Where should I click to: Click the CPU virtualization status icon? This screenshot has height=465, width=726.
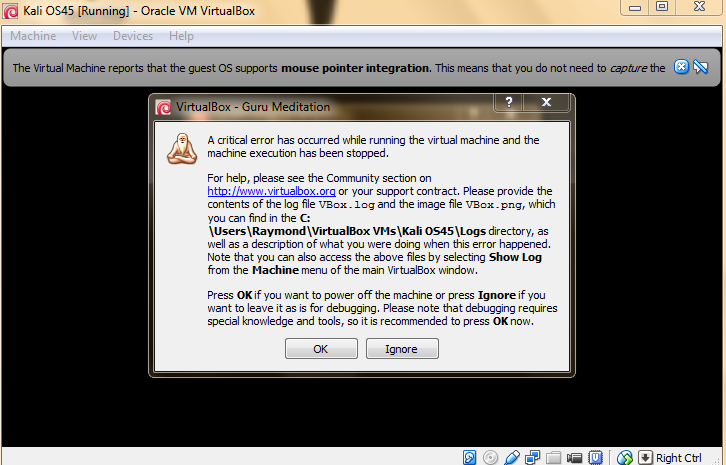pos(595,458)
